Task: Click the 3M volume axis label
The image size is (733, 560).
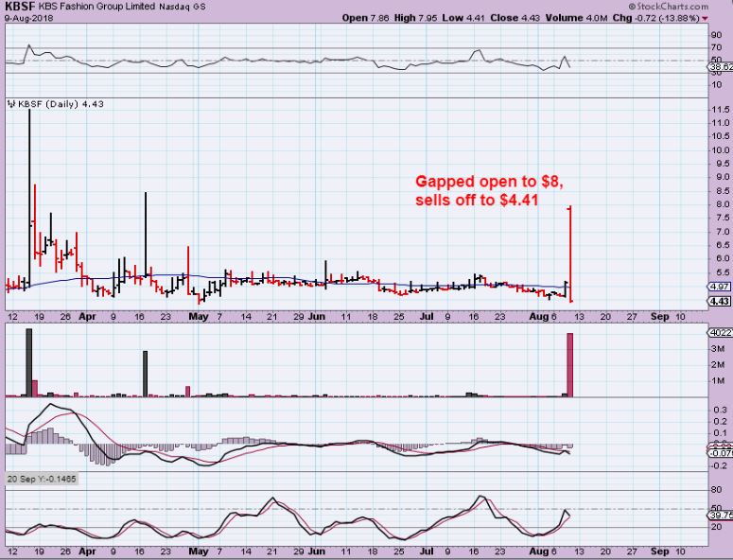Action: (718, 349)
